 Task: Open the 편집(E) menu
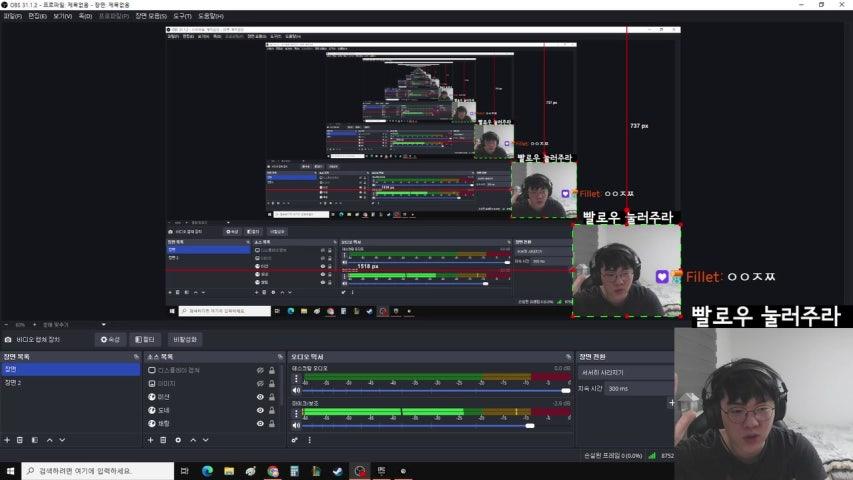coord(38,16)
